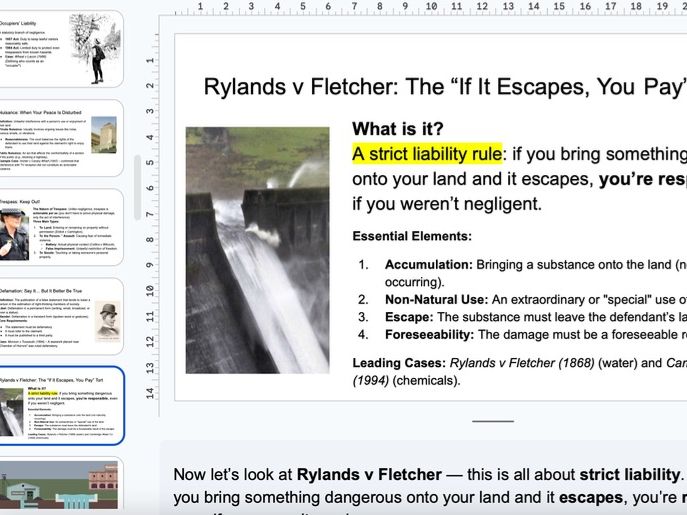This screenshot has width=687, height=515.
Task: Click the slide title Rylands v Fletcher
Action: coord(445,86)
